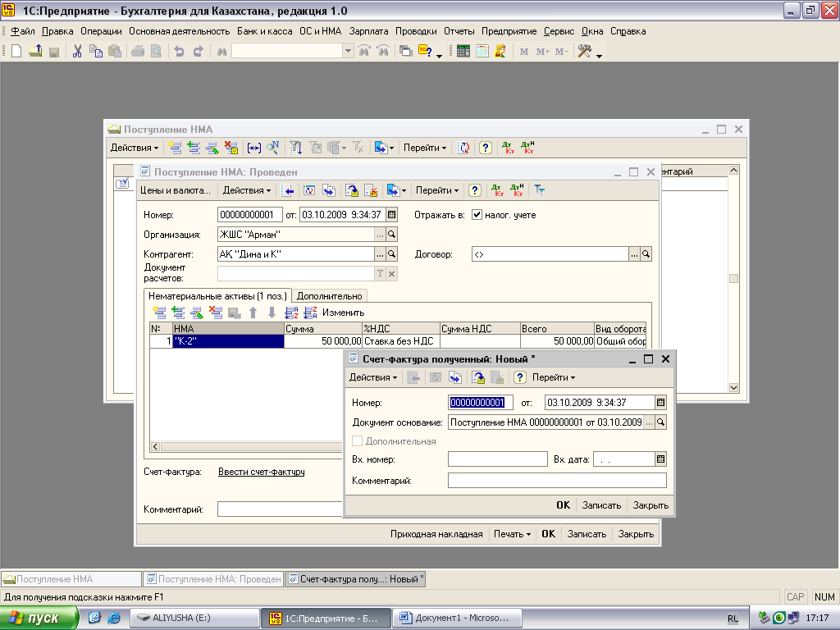Click the 1C help question icon in main toolbar
Image resolution: width=840 pixels, height=630 pixels.
(x=426, y=52)
